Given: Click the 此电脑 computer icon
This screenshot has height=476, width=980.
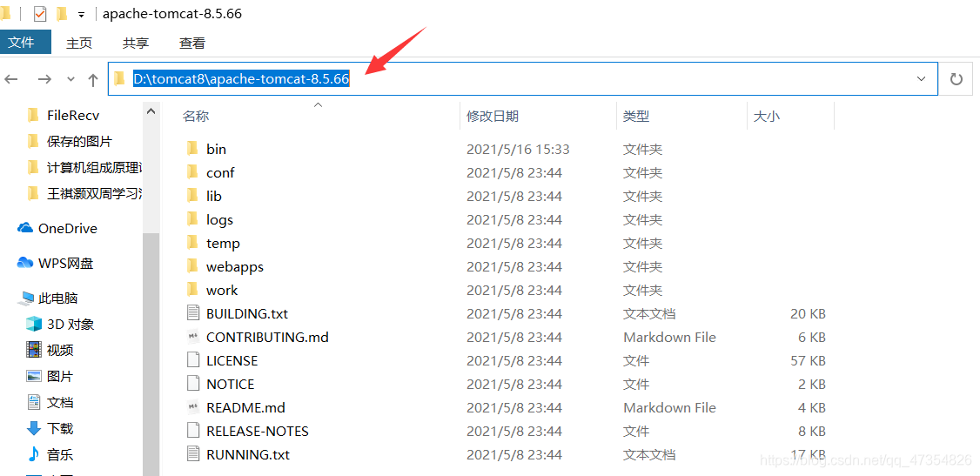Looking at the screenshot, I should [25, 298].
